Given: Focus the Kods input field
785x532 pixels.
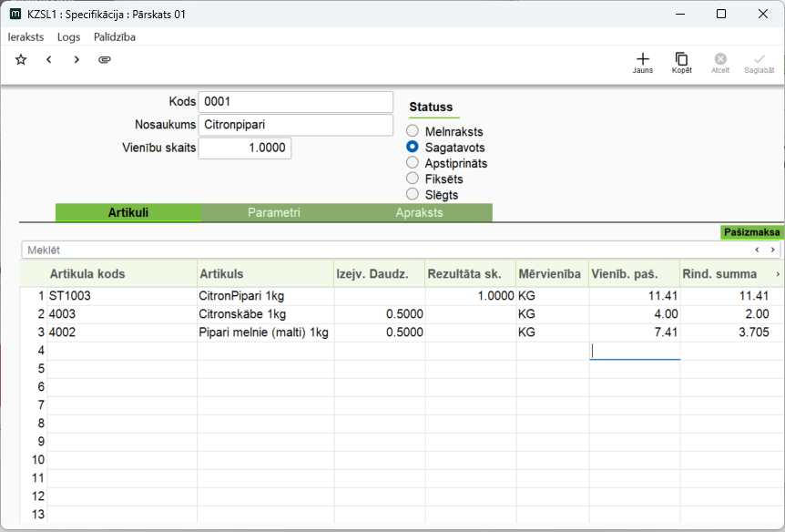Looking at the screenshot, I should (x=295, y=102).
